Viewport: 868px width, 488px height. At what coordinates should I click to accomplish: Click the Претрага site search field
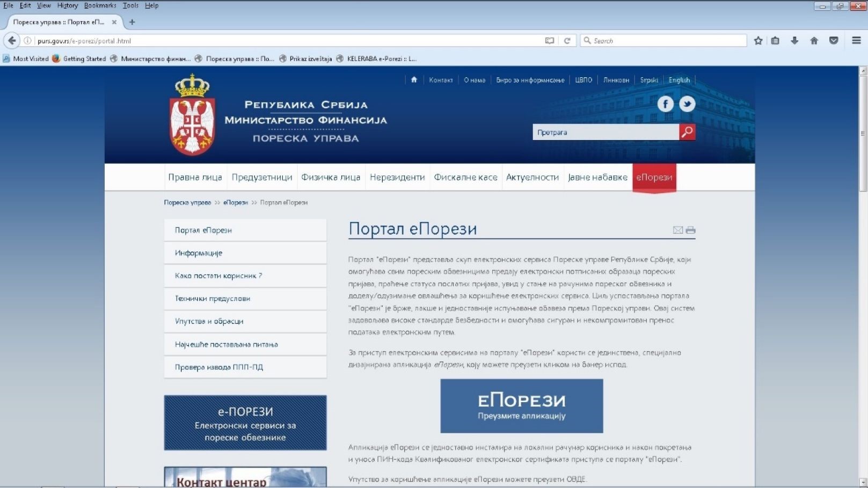click(x=605, y=132)
